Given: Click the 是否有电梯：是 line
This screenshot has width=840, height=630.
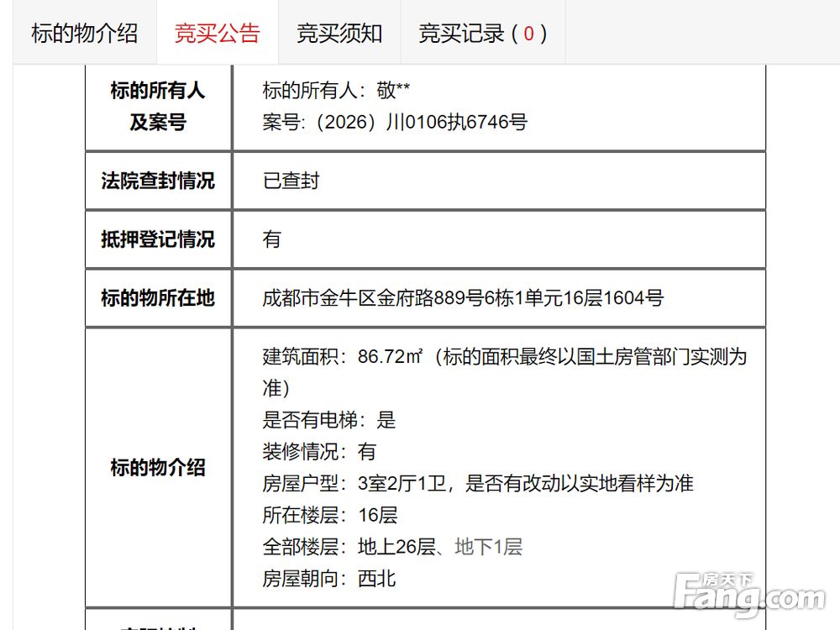Looking at the screenshot, I should pos(329,419).
